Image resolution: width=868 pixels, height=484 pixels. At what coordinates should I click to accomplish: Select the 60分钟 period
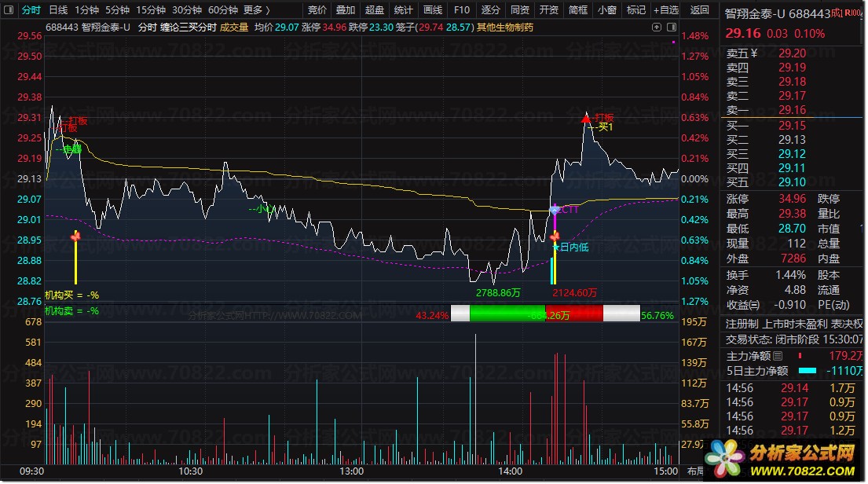point(222,10)
